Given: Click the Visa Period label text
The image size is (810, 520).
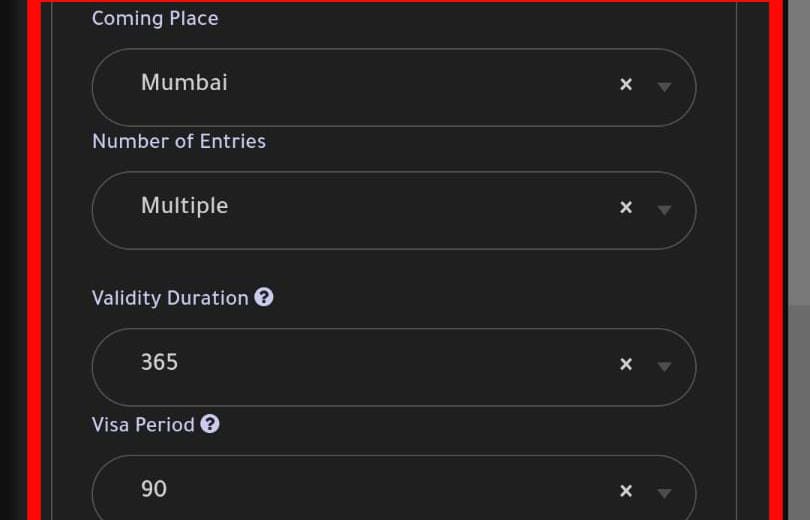Looking at the screenshot, I should 143,425.
